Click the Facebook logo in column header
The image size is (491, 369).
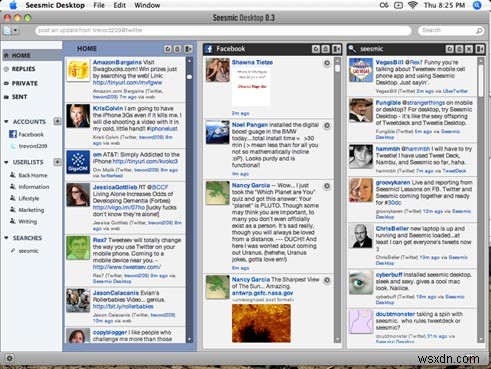coord(209,49)
